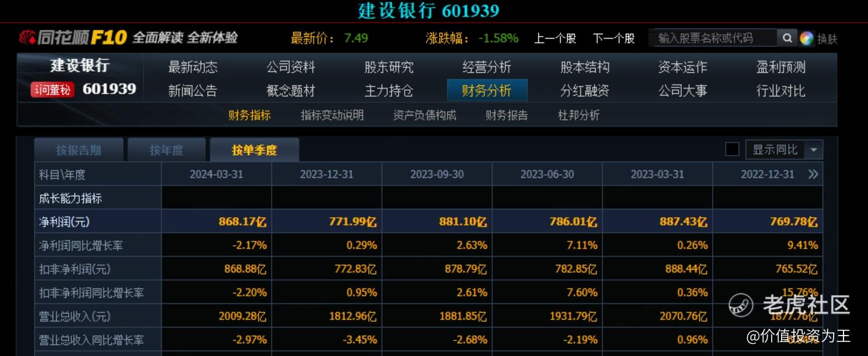Click the net profit value 786.01亿
The width and height of the screenshot is (868, 356).
(x=573, y=222)
